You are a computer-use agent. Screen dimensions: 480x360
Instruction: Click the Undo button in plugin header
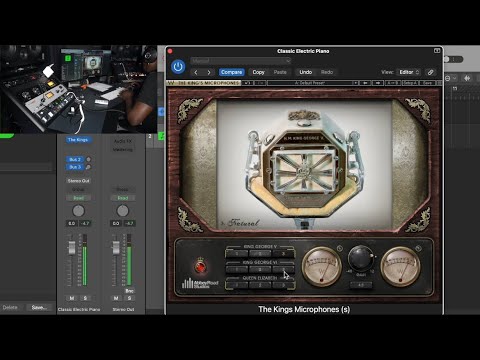click(305, 72)
